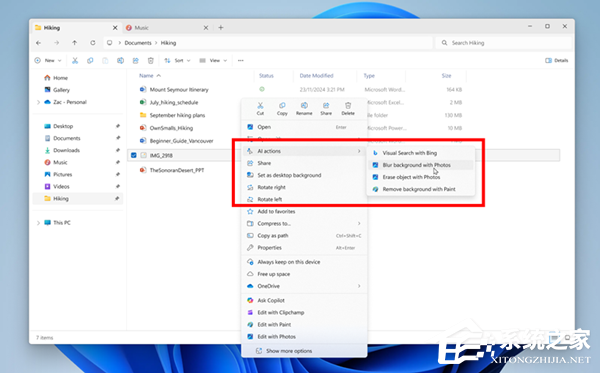Select Add to favorites

pyautogui.click(x=304, y=212)
